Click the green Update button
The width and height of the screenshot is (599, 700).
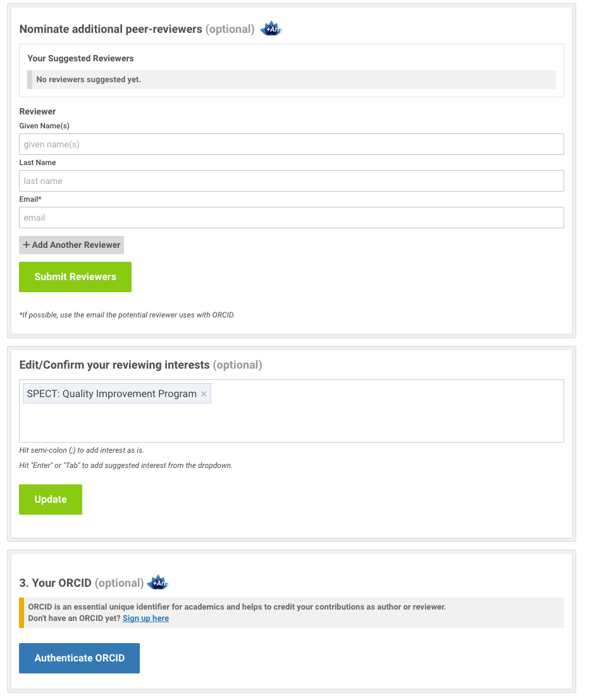coord(51,500)
